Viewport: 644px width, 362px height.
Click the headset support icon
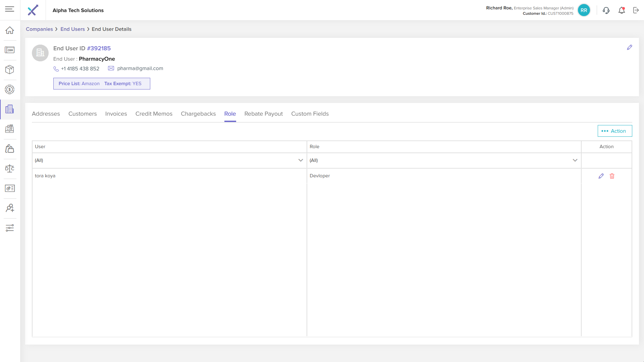point(606,10)
